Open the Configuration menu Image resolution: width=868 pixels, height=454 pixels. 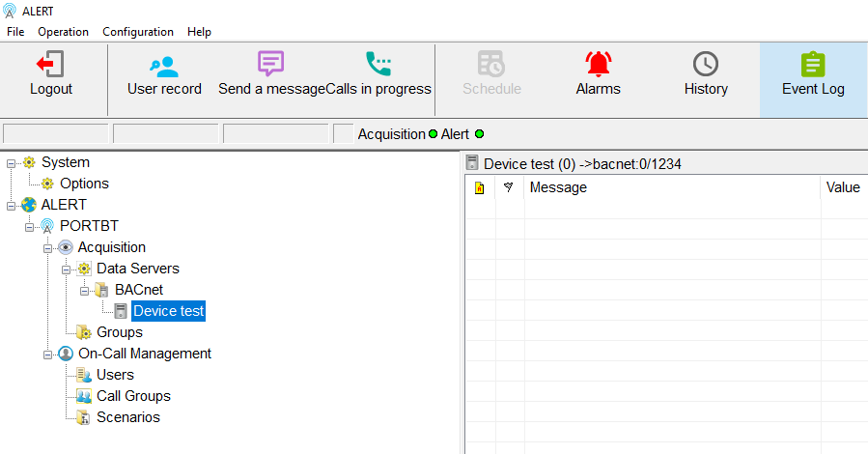(138, 32)
